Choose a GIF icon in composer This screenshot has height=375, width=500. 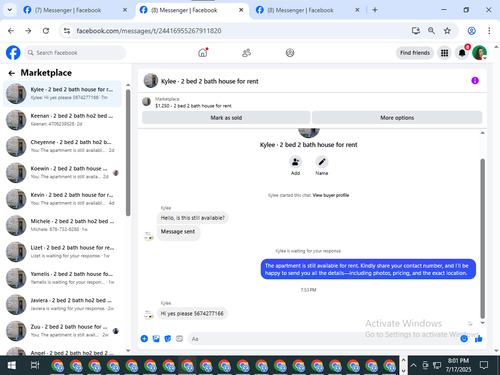click(x=179, y=339)
